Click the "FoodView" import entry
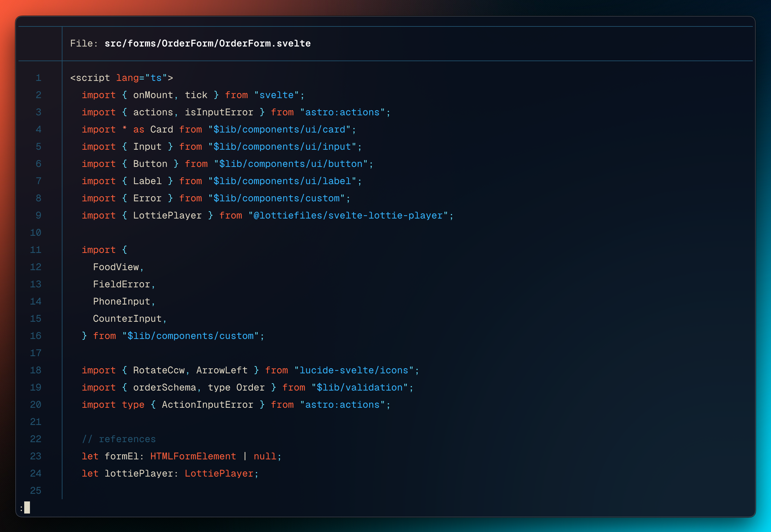The image size is (771, 532). pyautogui.click(x=116, y=267)
